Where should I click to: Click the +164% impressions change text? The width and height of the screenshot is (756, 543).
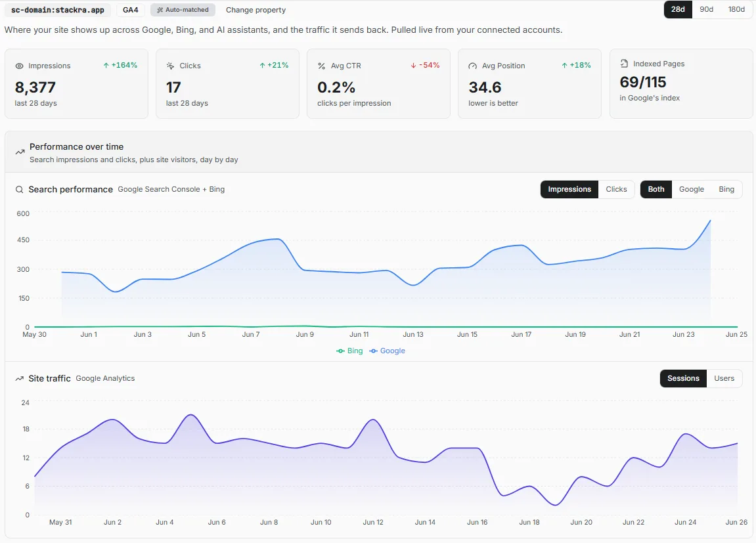pyautogui.click(x=124, y=65)
